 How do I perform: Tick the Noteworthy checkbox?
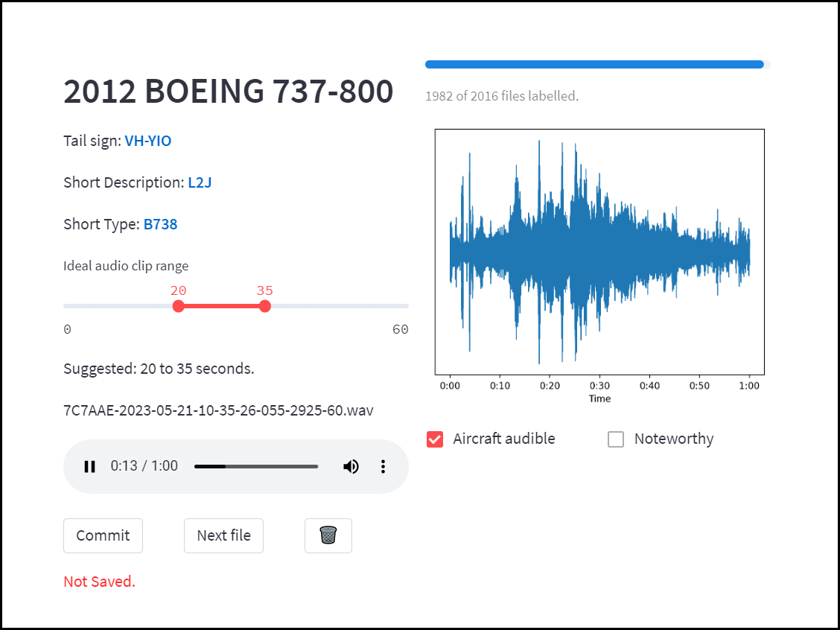pyautogui.click(x=616, y=439)
